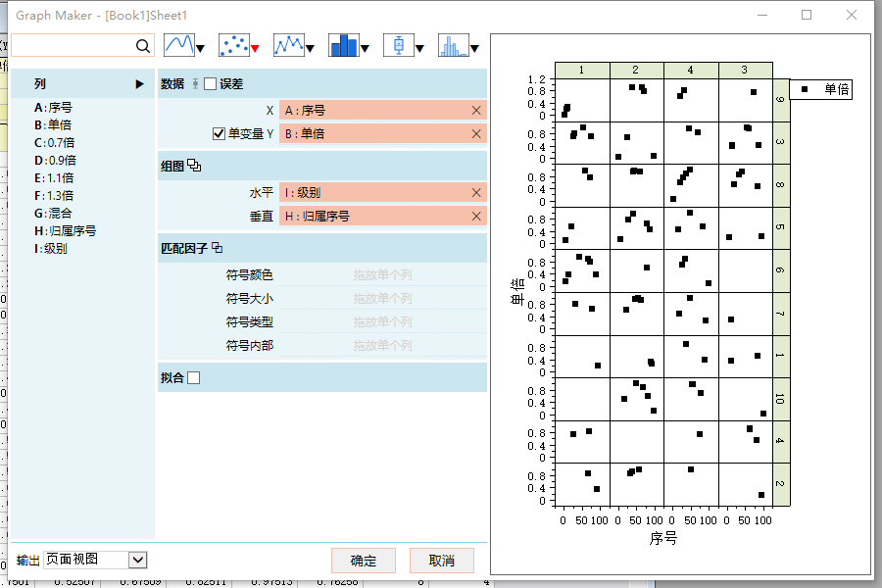This screenshot has width=882, height=588.
Task: Open line plot type dropdown arrow
Action: [200, 49]
